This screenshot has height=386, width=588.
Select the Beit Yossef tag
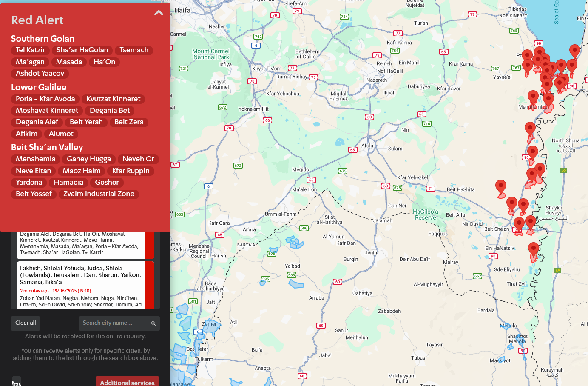pos(34,194)
